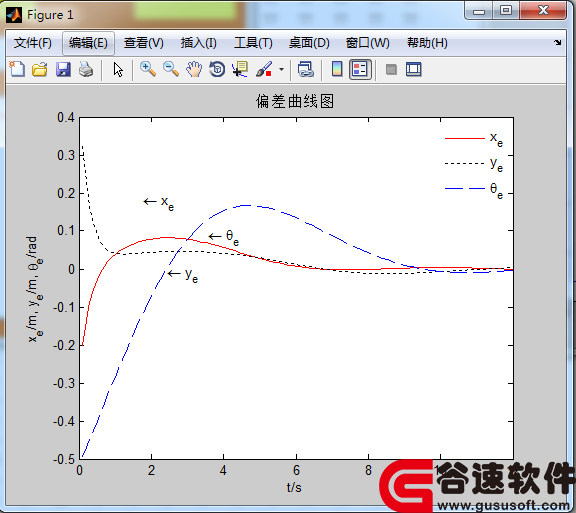Open the 帮助(H) menu

[x=427, y=43]
